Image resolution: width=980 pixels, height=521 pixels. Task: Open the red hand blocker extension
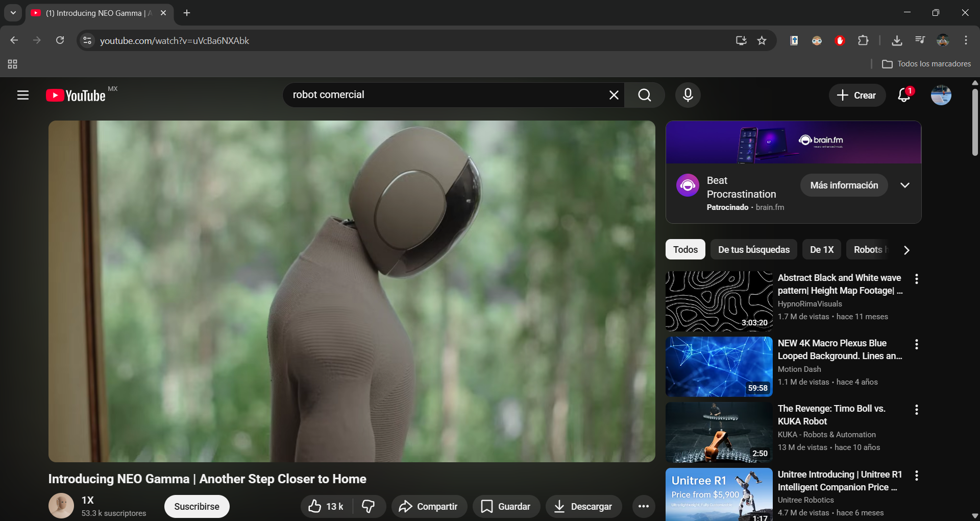pos(840,40)
